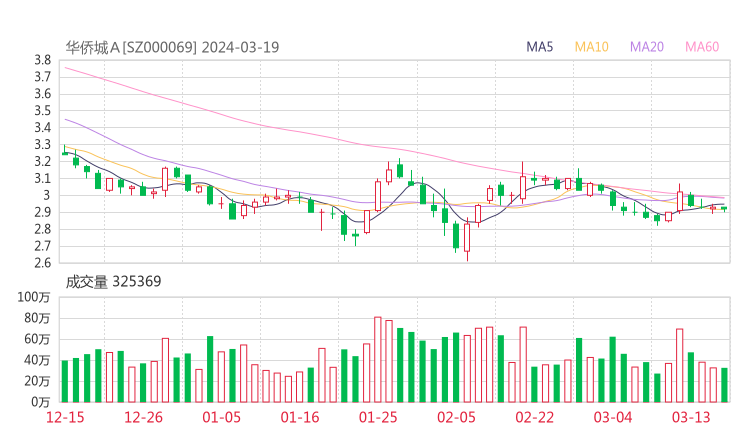Click the tallest red volume bar near 01-25
This screenshot has width=740, height=440.
coord(378,360)
